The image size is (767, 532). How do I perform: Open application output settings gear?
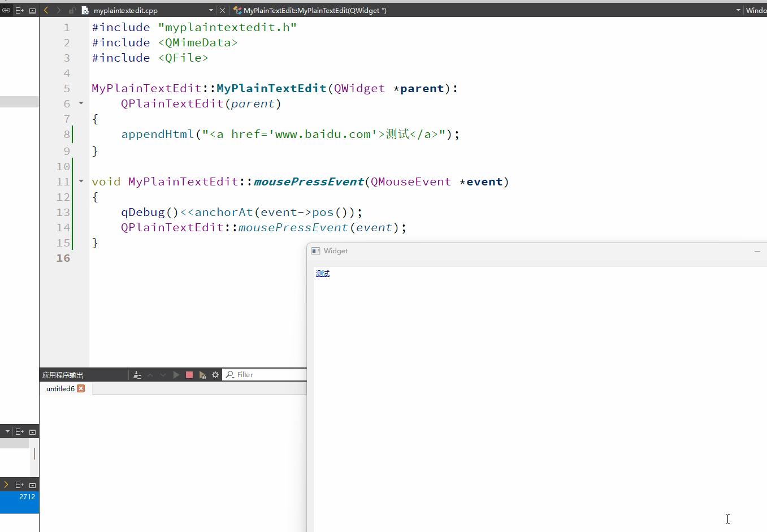(215, 374)
